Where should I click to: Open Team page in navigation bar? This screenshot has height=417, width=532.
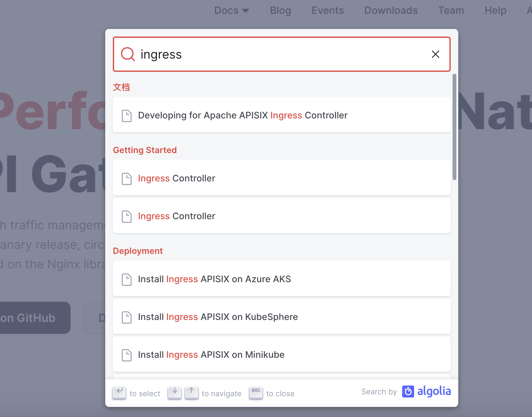tap(451, 10)
